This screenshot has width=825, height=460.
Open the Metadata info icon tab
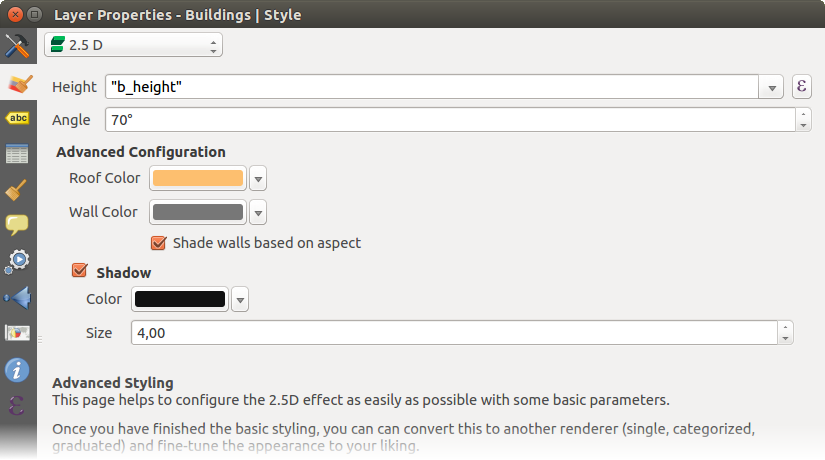pos(17,370)
